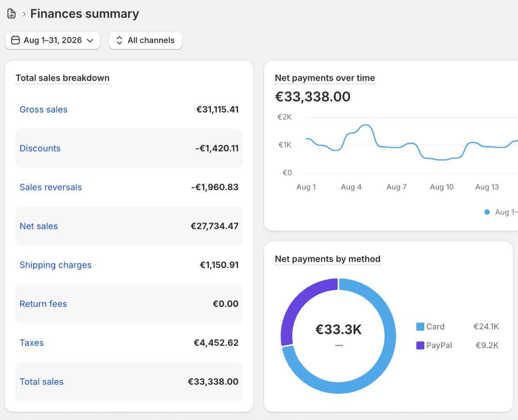Click the Net payments by method heading

(328, 259)
